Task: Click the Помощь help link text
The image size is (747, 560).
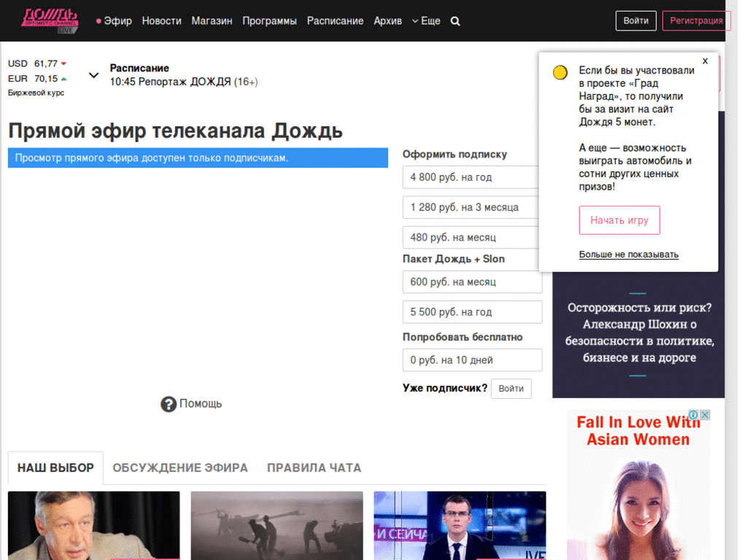Action: click(x=201, y=403)
